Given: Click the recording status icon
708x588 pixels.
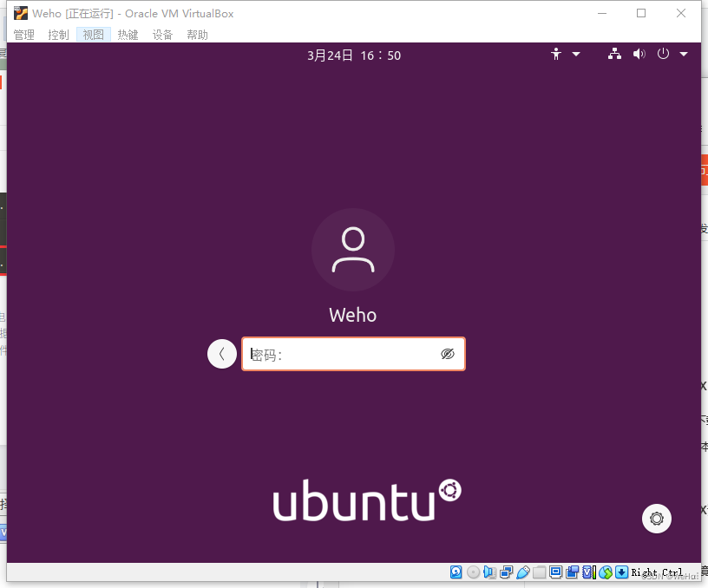Looking at the screenshot, I should click(572, 572).
